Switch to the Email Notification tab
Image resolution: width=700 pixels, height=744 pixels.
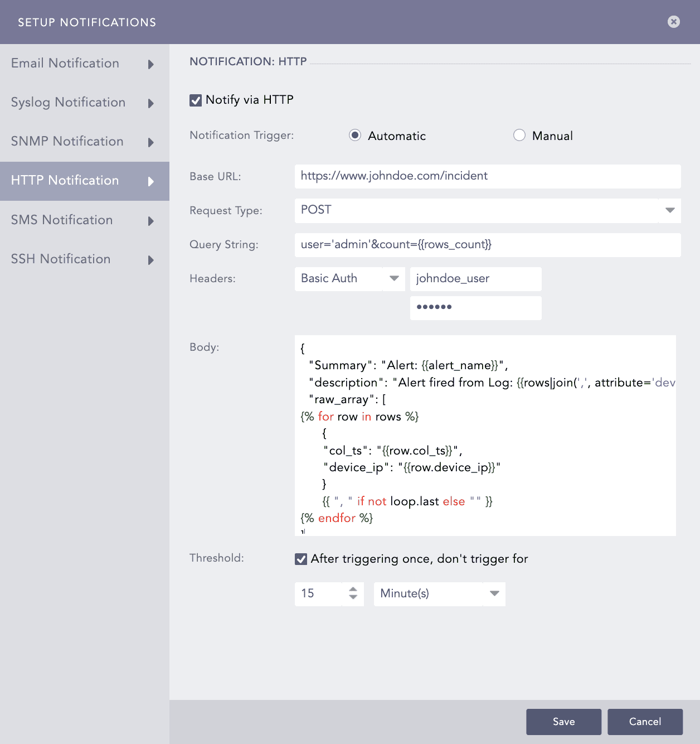(x=65, y=64)
